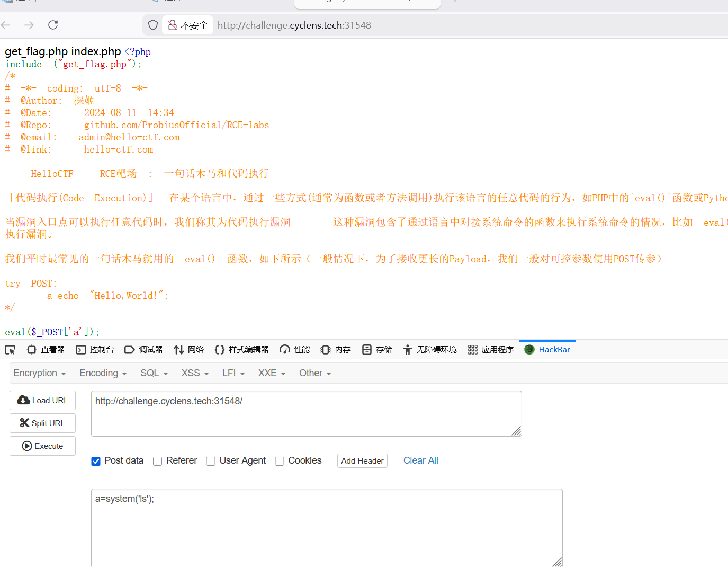Enable the User Agent checkbox
Viewport: 728px width, 567px height.
(211, 461)
